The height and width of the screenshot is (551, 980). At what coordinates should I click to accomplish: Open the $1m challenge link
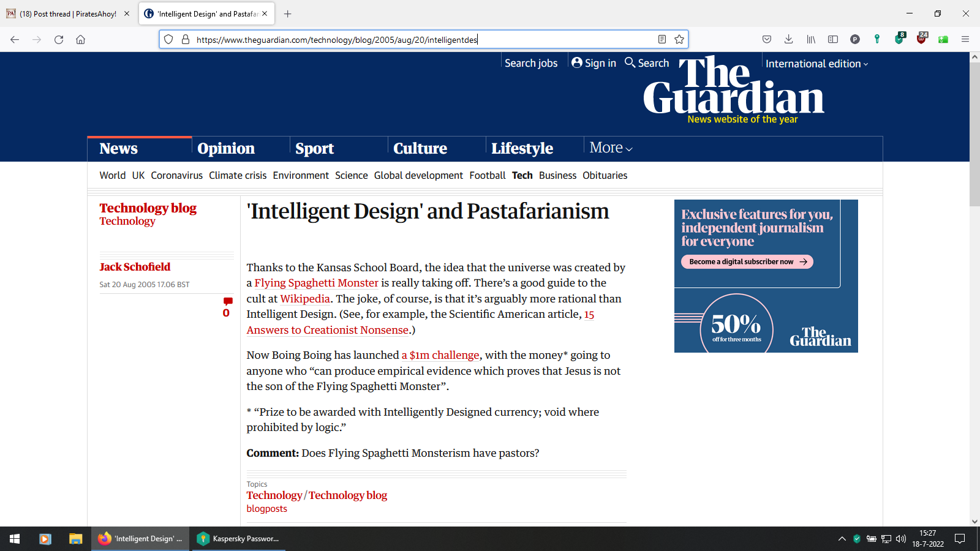pyautogui.click(x=440, y=355)
